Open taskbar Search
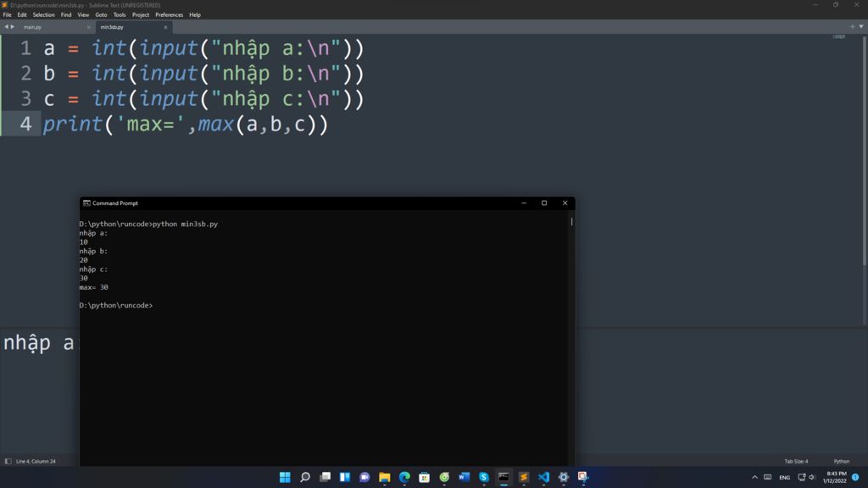Image resolution: width=868 pixels, height=488 pixels. tap(305, 477)
